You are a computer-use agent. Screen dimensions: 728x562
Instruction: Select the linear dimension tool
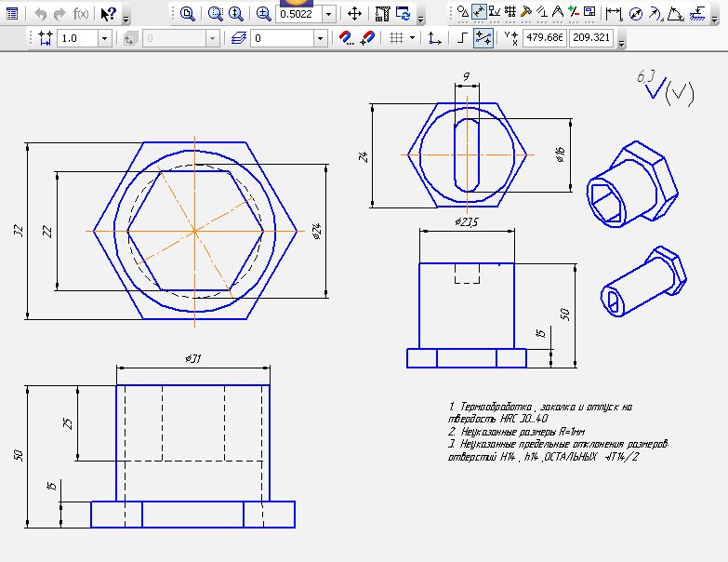614,14
